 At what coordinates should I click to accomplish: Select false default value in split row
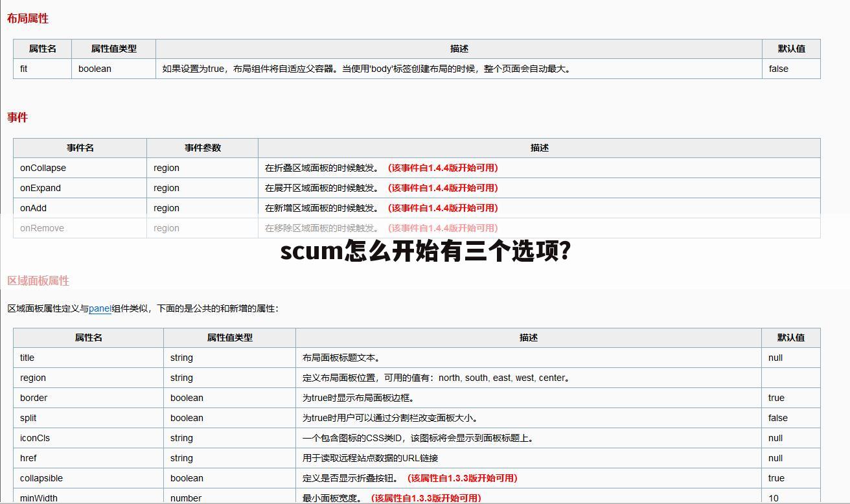pyautogui.click(x=778, y=418)
